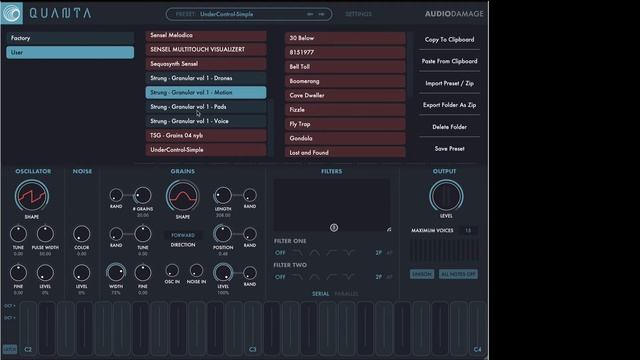Select the Factory preset bank
This screenshot has height=360, width=640.
coord(70,38)
